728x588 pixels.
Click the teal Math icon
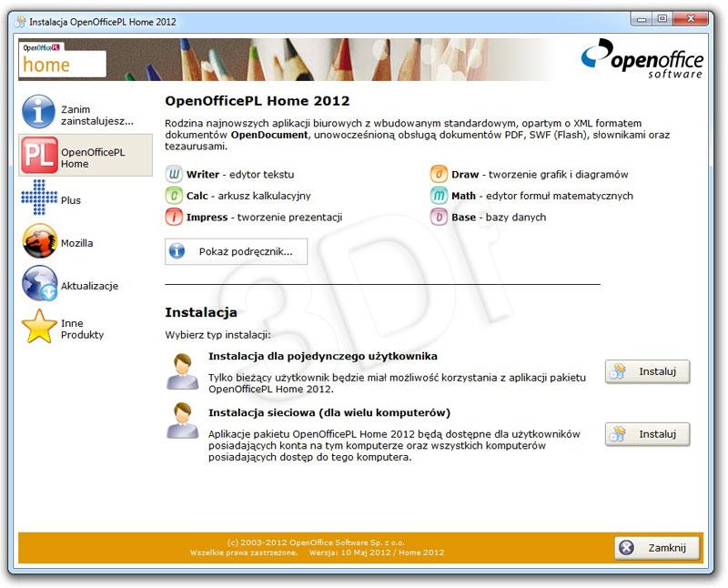tap(439, 196)
